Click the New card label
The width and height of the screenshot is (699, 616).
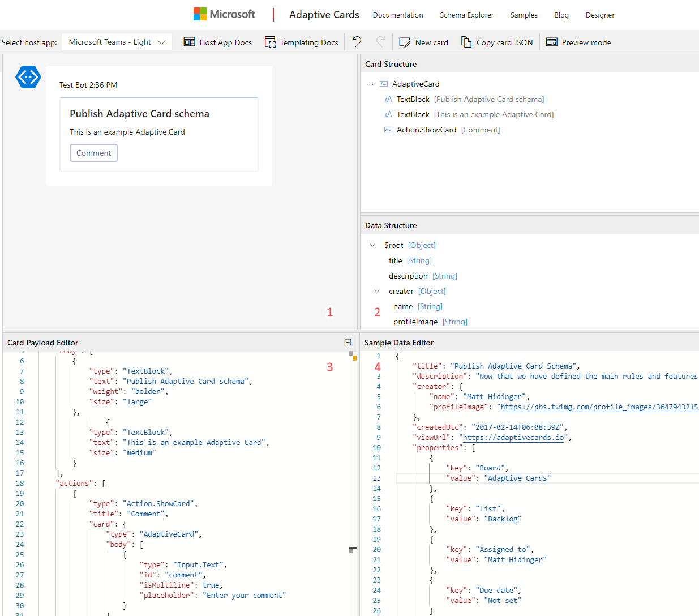tap(432, 42)
